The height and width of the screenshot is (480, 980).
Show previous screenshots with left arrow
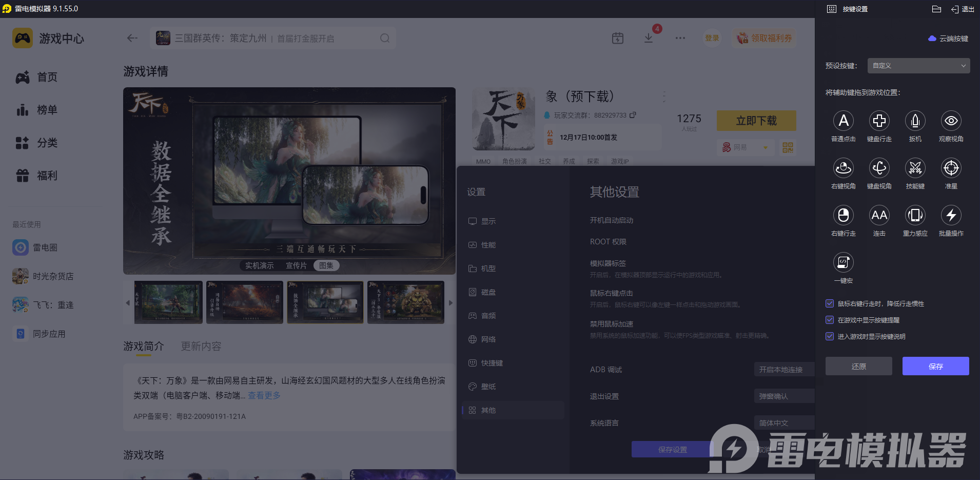pos(128,303)
